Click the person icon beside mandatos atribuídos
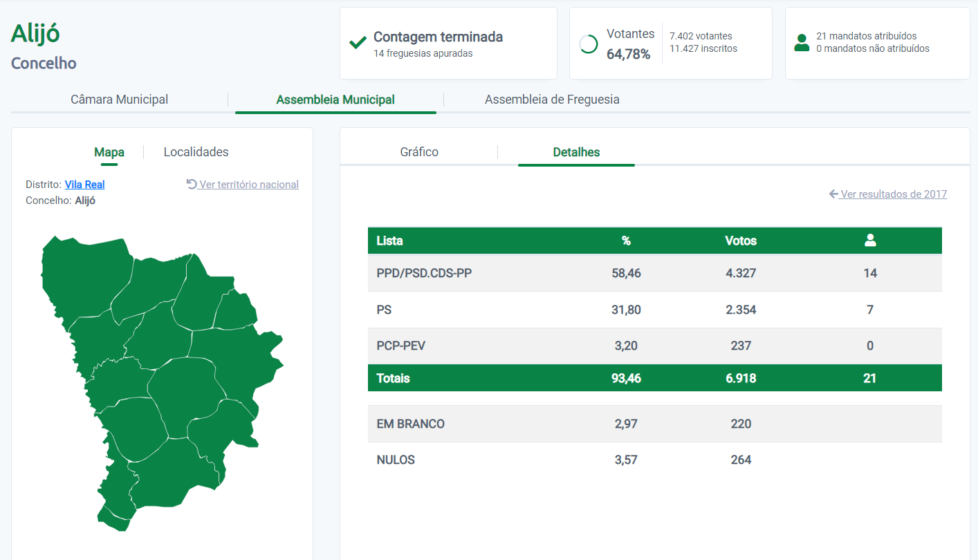This screenshot has height=560, width=978. click(x=802, y=42)
